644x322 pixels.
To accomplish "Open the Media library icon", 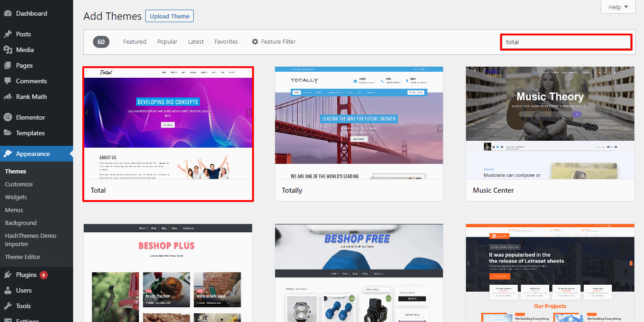I will click(7, 50).
